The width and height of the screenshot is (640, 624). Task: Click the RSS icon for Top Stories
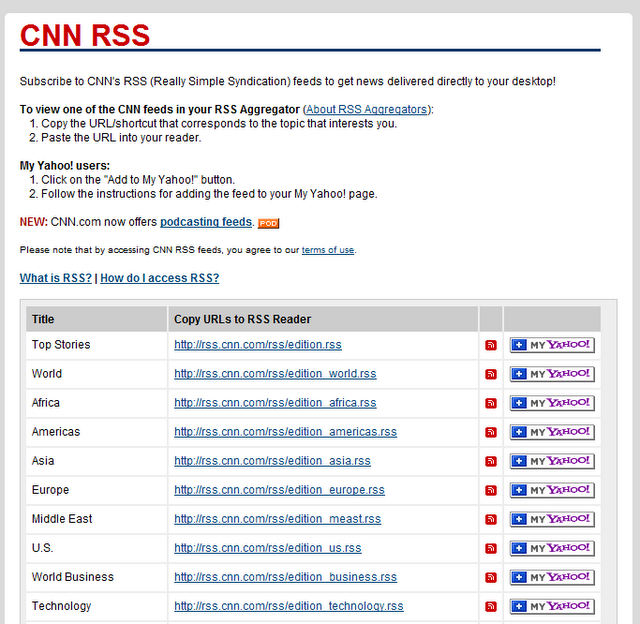tap(491, 345)
